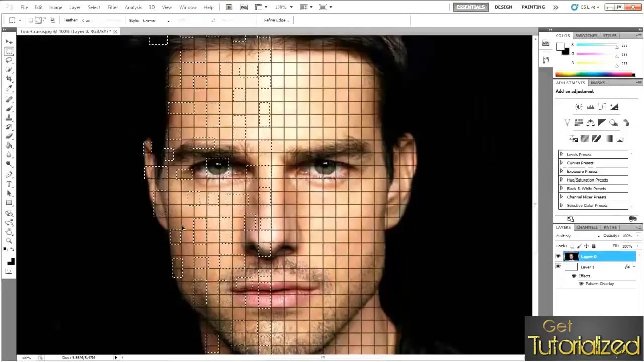
Task: Toggle lock all for layer
Action: coord(593,246)
